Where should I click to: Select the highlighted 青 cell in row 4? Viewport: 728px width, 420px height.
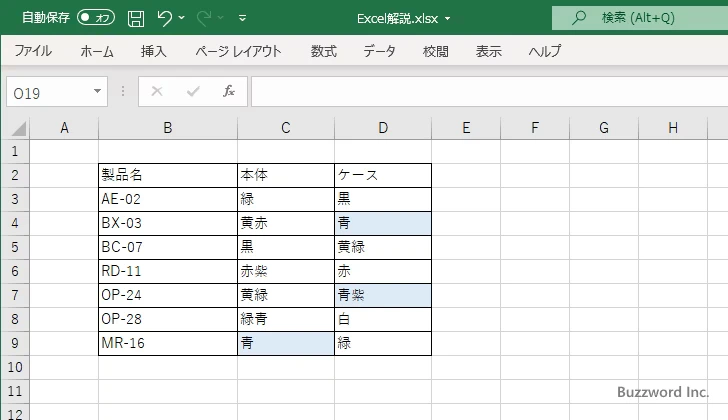[x=383, y=223]
